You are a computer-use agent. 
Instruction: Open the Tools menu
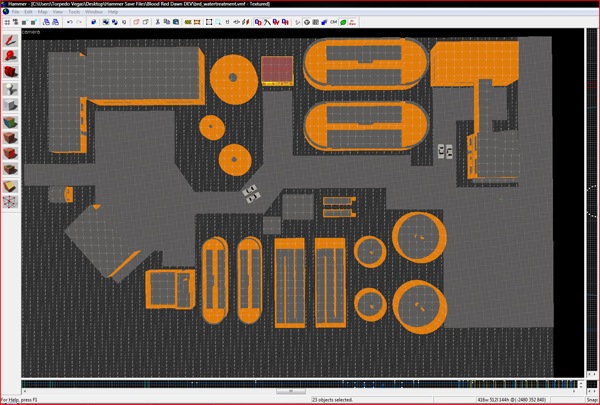[x=74, y=12]
